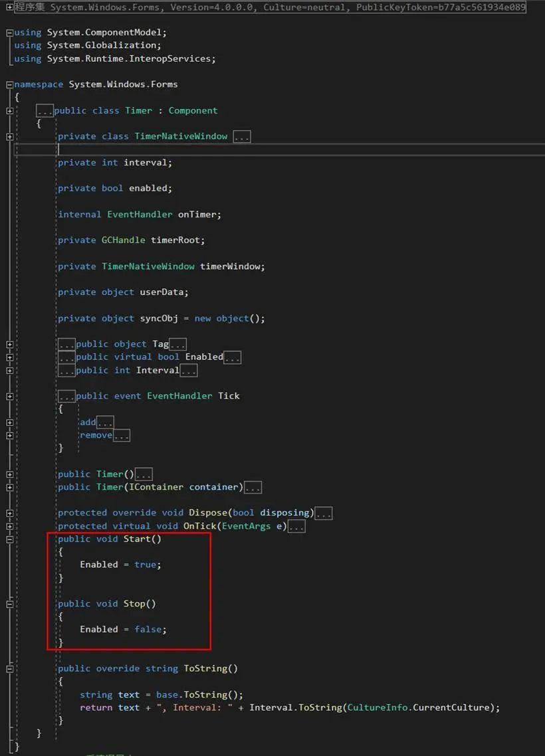Collapse the System.Windows.Forms namespace block
This screenshot has height=756, width=545.
coord(9,84)
